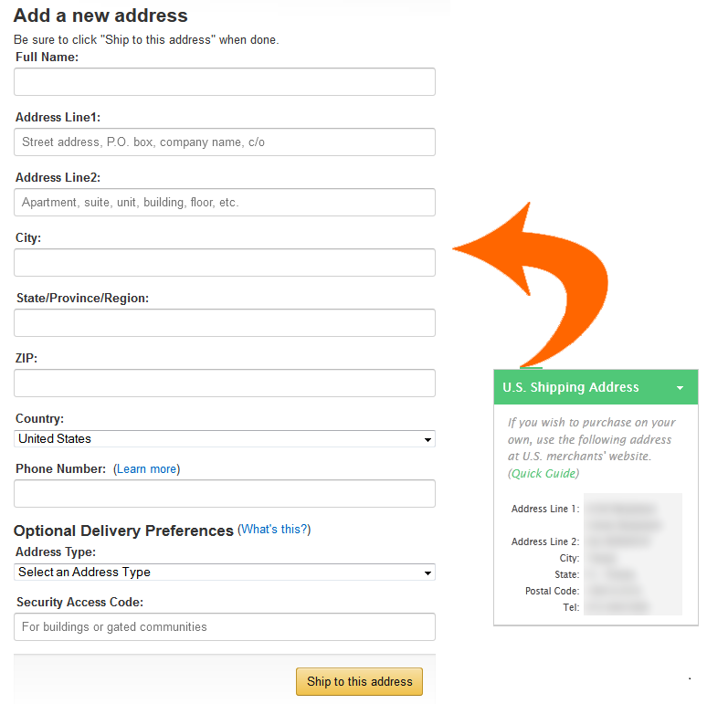Open the Quick Guide link

(543, 473)
